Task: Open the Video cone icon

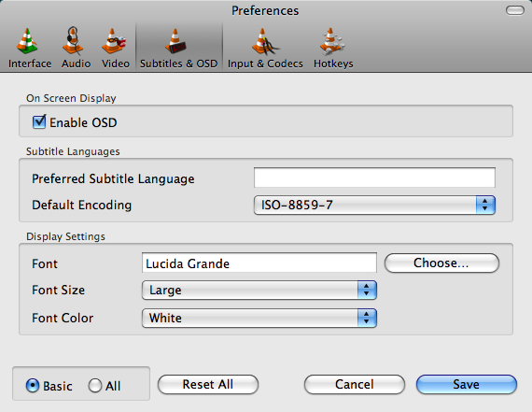Action: coord(113,41)
